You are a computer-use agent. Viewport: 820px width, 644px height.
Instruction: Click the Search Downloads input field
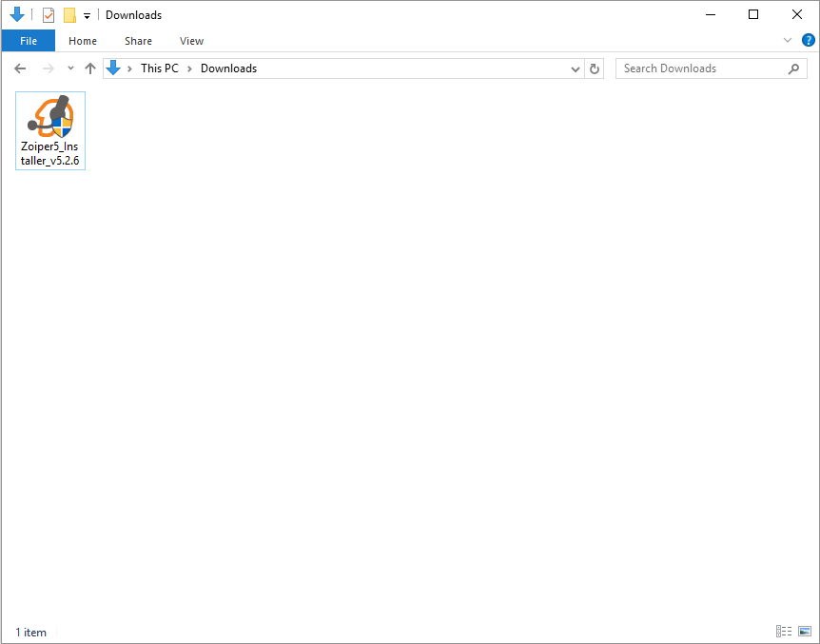click(x=704, y=68)
